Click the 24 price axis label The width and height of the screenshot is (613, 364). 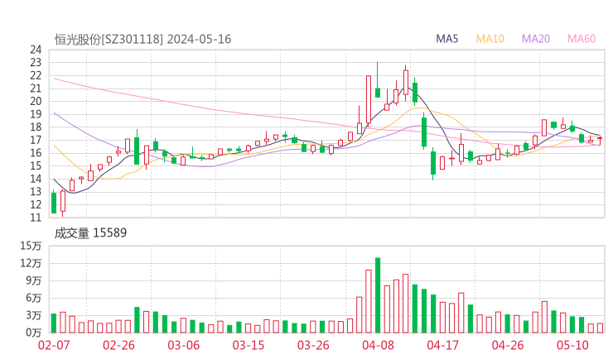[x=36, y=50]
